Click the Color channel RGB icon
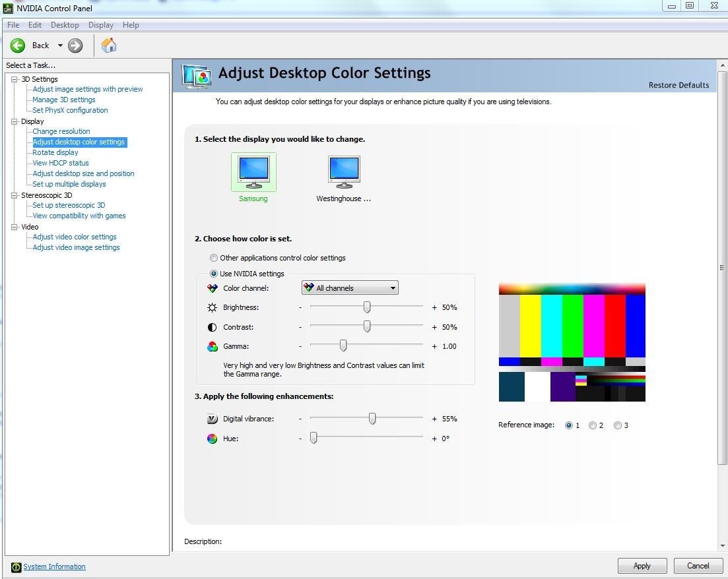Image resolution: width=728 pixels, height=579 pixels. (212, 288)
